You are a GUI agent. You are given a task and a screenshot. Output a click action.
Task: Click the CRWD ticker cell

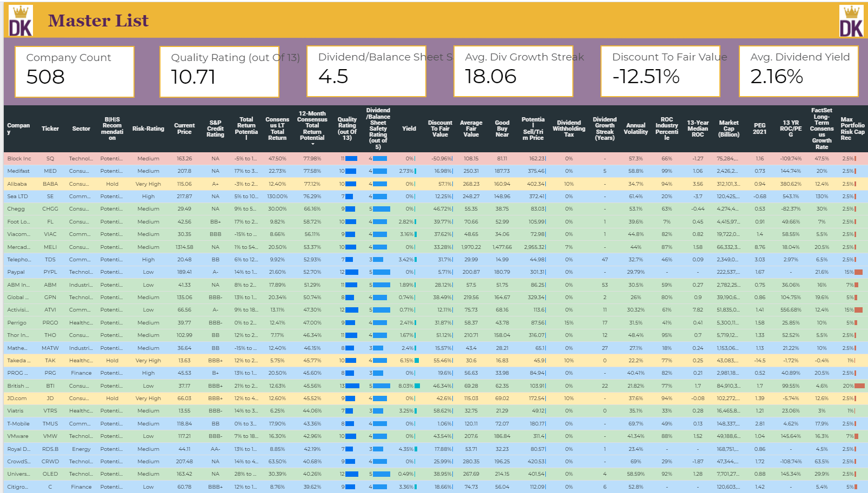(x=50, y=462)
